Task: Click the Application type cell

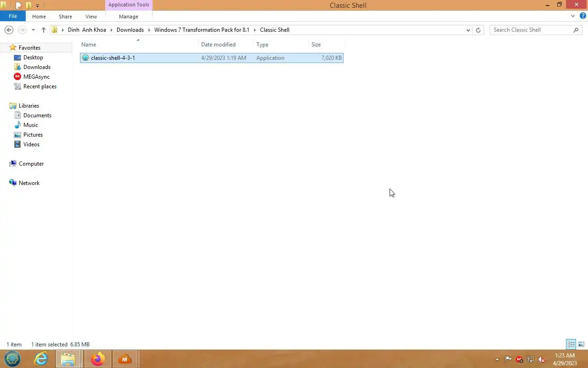Action: (270, 58)
